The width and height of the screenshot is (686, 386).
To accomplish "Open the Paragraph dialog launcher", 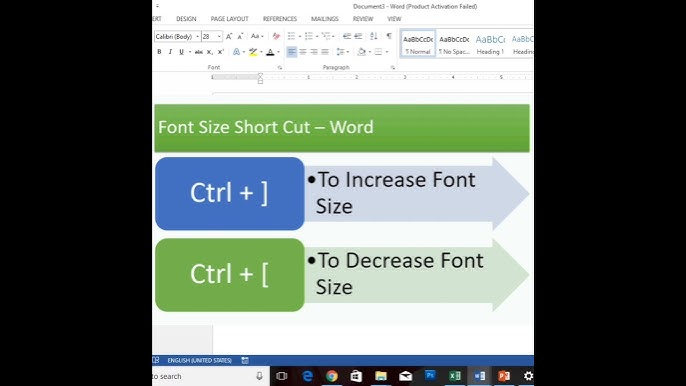I will (x=392, y=68).
